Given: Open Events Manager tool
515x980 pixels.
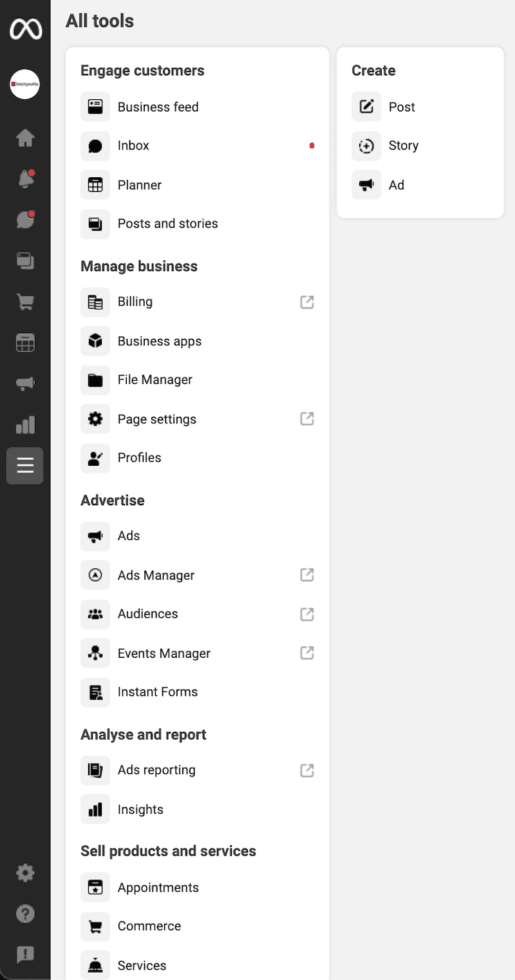Looking at the screenshot, I should (164, 653).
